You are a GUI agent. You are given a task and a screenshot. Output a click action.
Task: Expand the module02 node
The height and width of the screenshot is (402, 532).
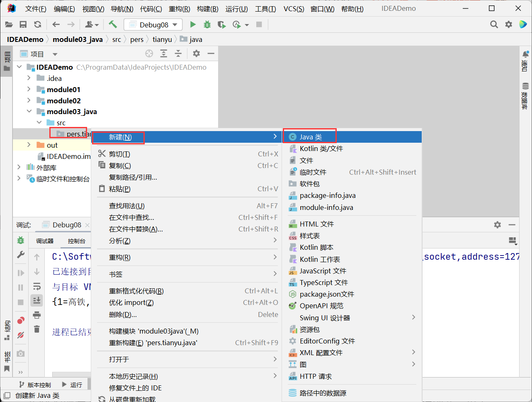[x=29, y=100]
